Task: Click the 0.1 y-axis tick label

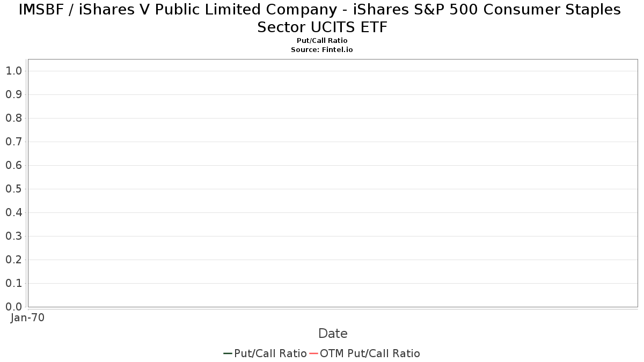Action: 13,283
